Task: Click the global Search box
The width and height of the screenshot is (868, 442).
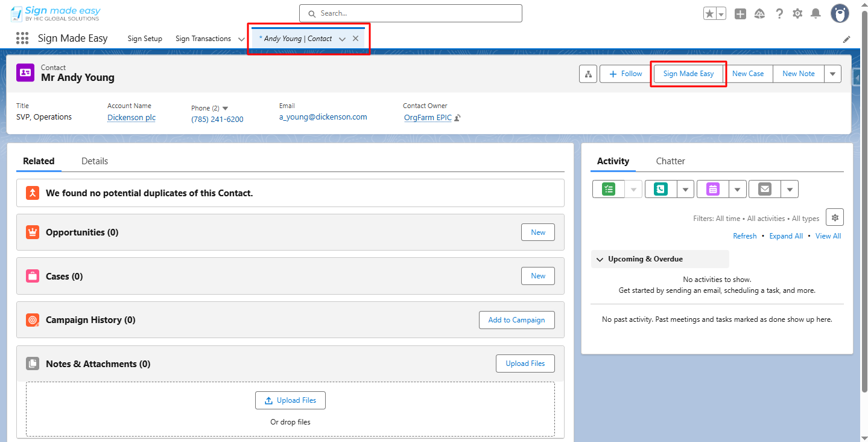Action: click(x=411, y=13)
